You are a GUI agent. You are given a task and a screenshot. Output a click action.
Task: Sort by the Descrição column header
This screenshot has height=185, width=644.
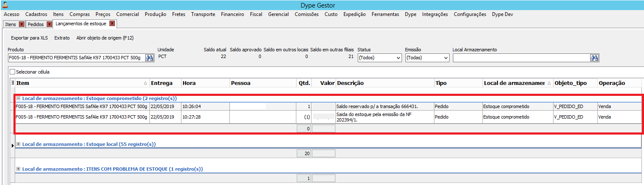pyautogui.click(x=385, y=83)
